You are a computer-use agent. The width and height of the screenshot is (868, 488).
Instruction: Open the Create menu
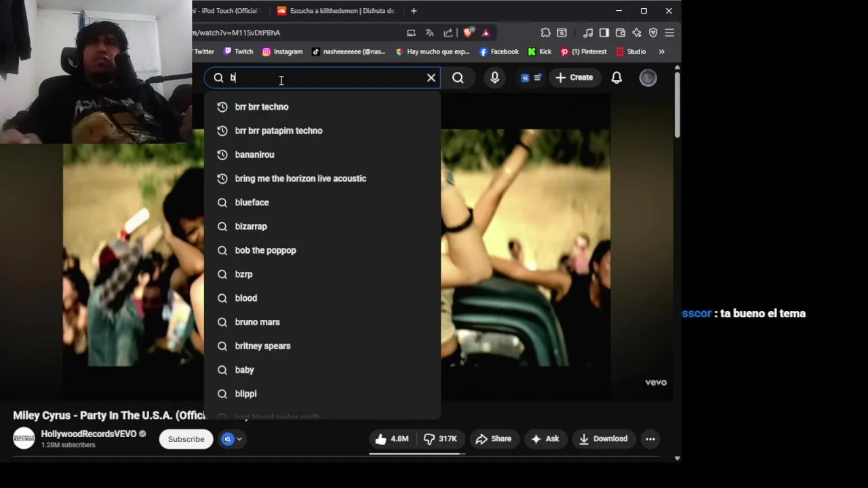[x=574, y=78]
